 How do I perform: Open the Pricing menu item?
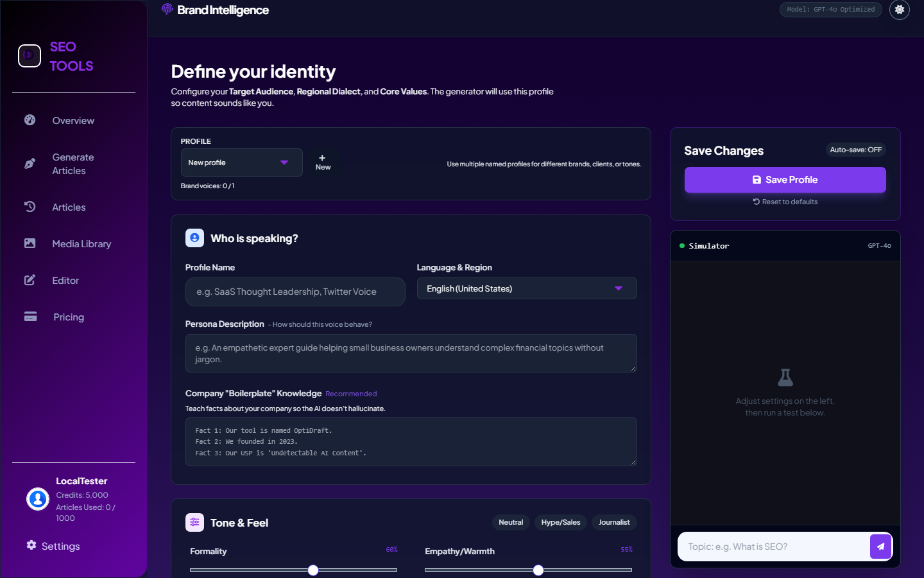coord(69,317)
